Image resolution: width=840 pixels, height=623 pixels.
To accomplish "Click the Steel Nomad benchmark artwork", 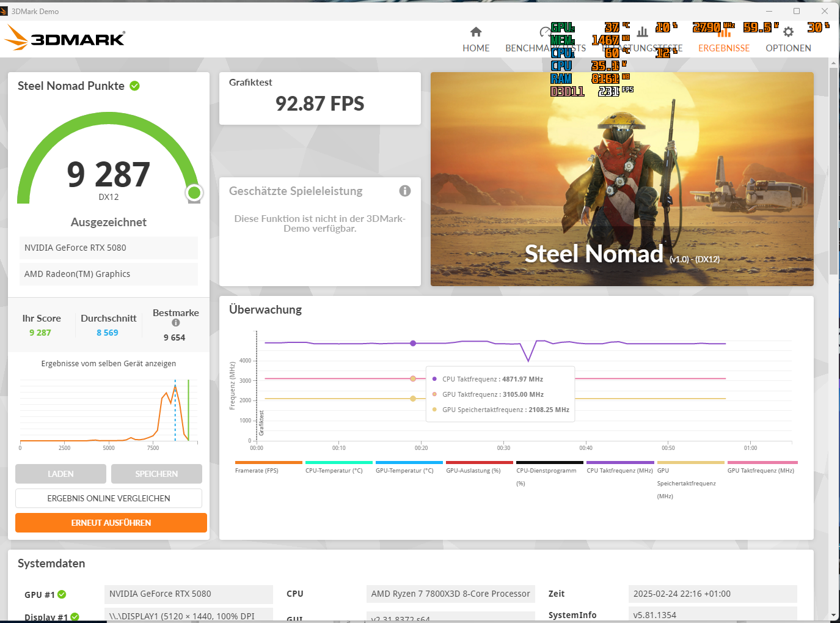I will (622, 179).
